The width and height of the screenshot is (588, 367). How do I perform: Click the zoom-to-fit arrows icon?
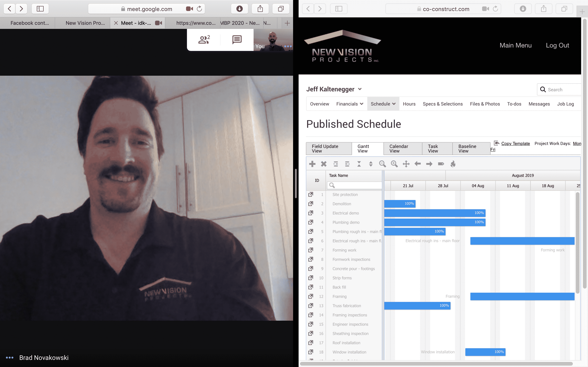pyautogui.click(x=406, y=164)
